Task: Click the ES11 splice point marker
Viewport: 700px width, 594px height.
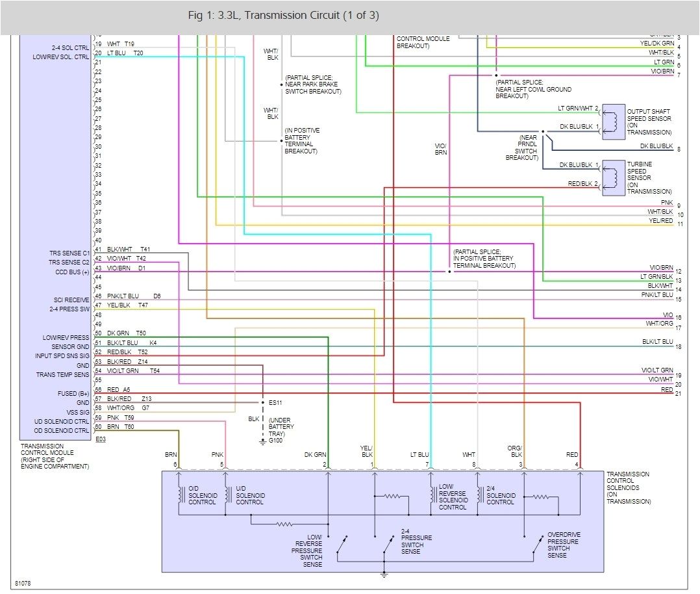Action: 264,402
